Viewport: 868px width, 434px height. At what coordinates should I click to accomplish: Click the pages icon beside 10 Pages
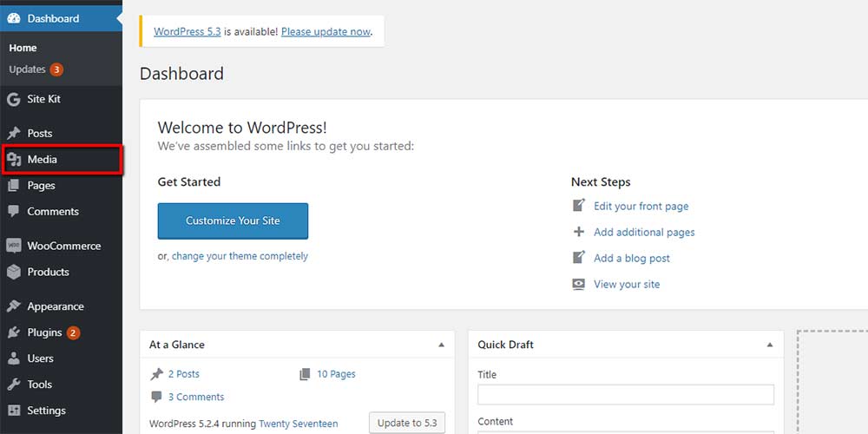tap(305, 375)
